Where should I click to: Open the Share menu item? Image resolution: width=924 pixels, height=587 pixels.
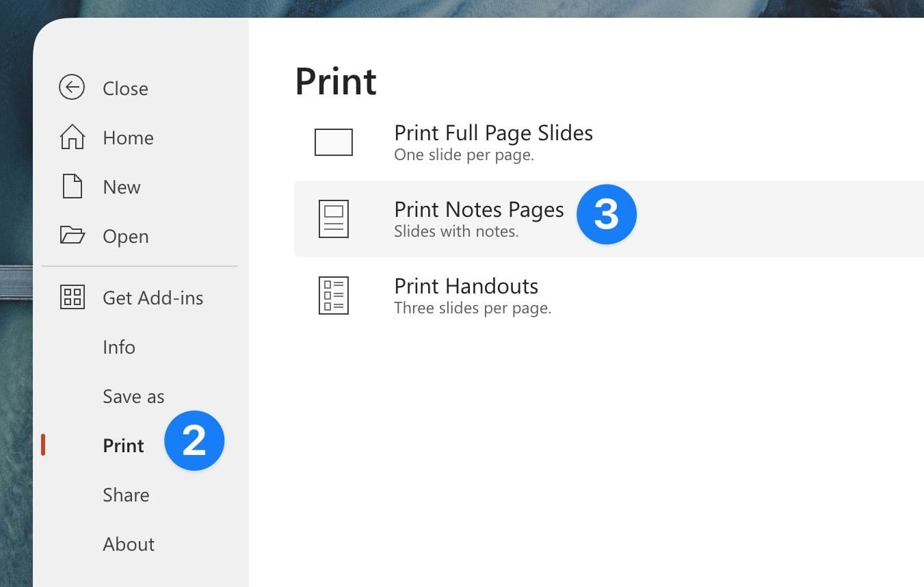tap(126, 495)
